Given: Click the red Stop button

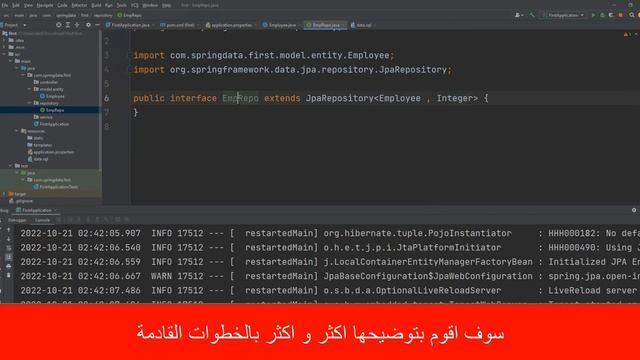Looking at the screenshot, I should click(x=621, y=15).
